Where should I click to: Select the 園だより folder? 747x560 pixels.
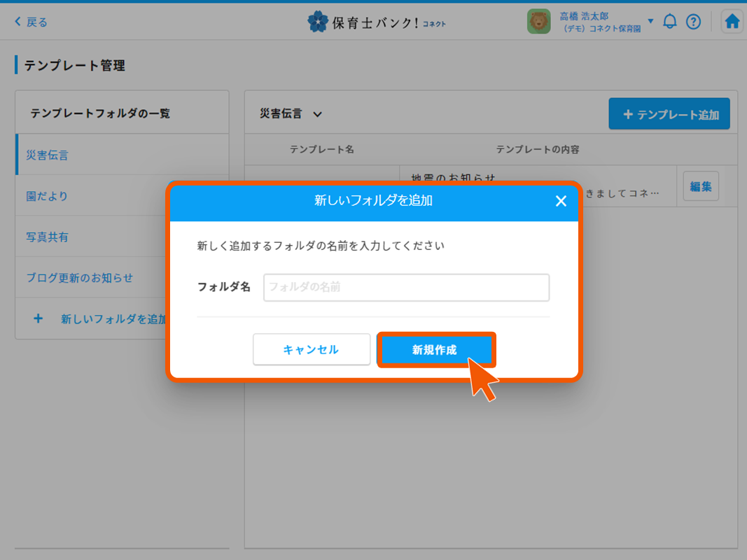48,196
